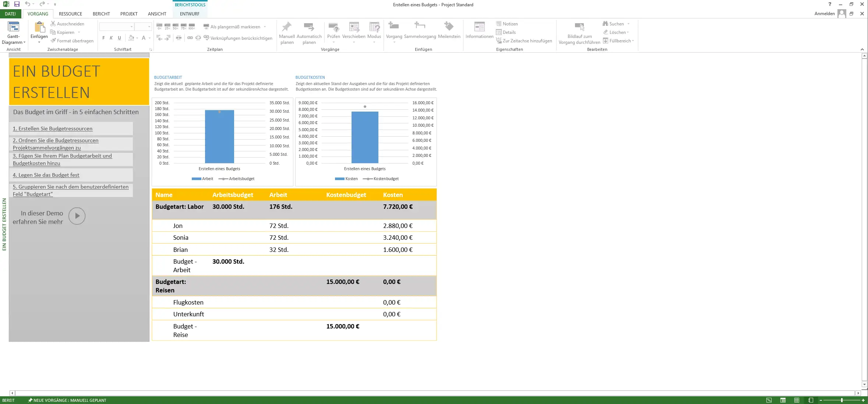The image size is (868, 404).
Task: Open the BERICHT ribbon tab
Action: tap(101, 14)
